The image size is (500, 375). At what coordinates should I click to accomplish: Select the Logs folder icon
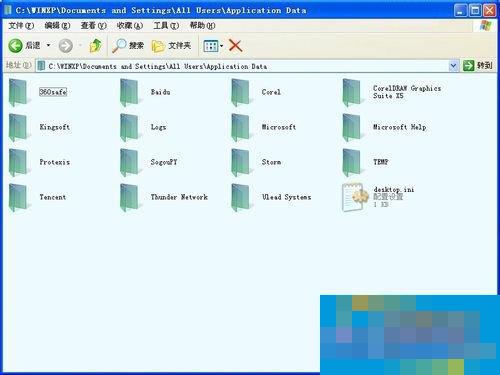pos(129,127)
